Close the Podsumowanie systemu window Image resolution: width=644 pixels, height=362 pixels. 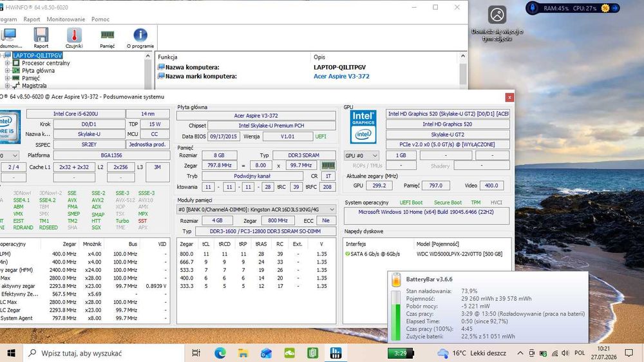(509, 97)
